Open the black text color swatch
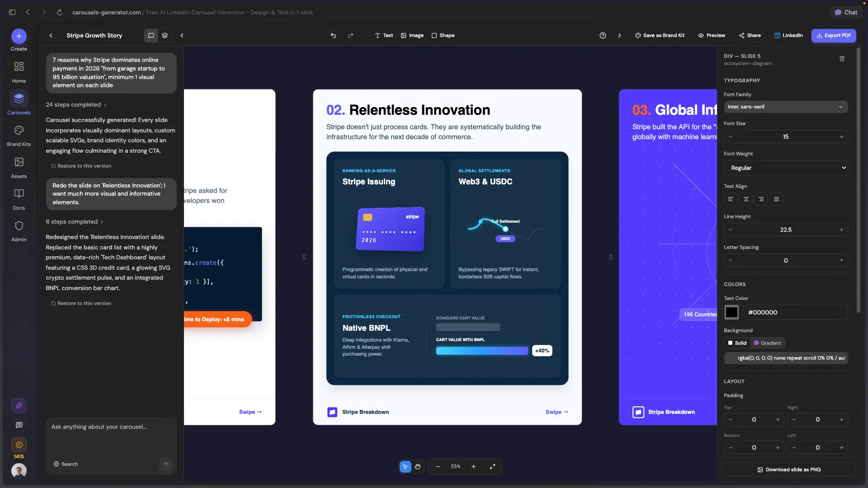 tap(731, 312)
